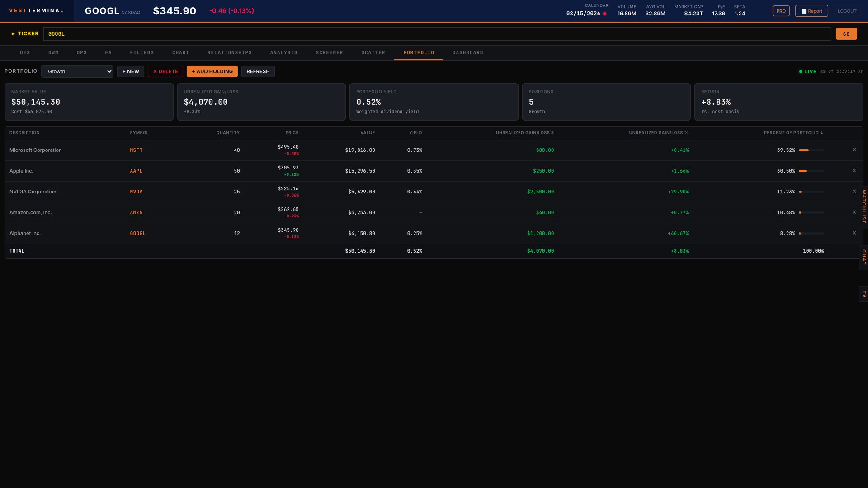Sort by the VALUE column header
868x488 pixels.
368,133
